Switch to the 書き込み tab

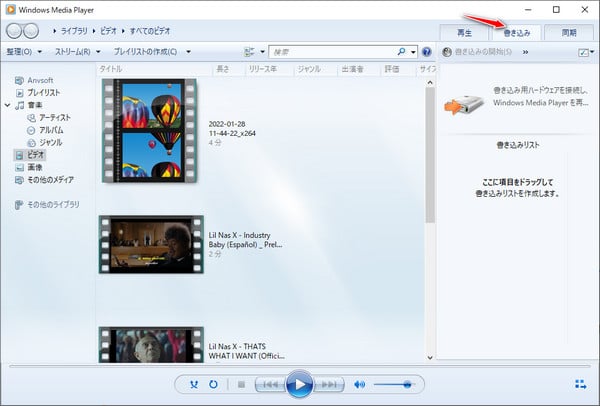(x=516, y=33)
